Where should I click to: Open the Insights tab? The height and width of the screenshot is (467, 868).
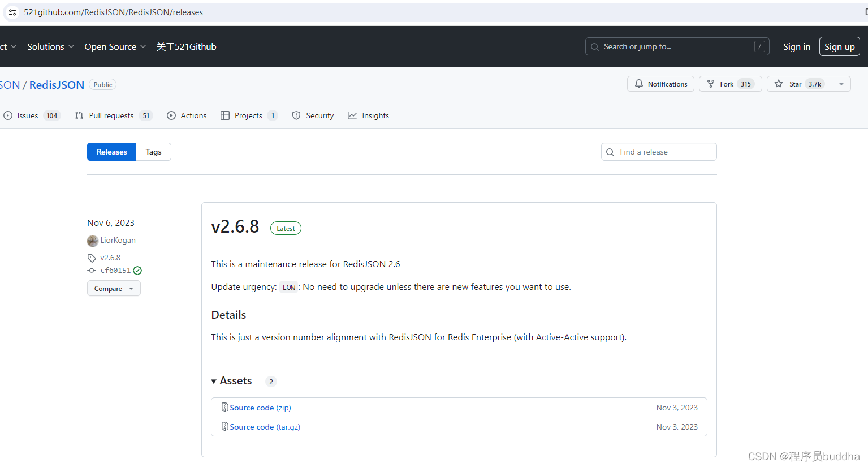[x=368, y=115]
